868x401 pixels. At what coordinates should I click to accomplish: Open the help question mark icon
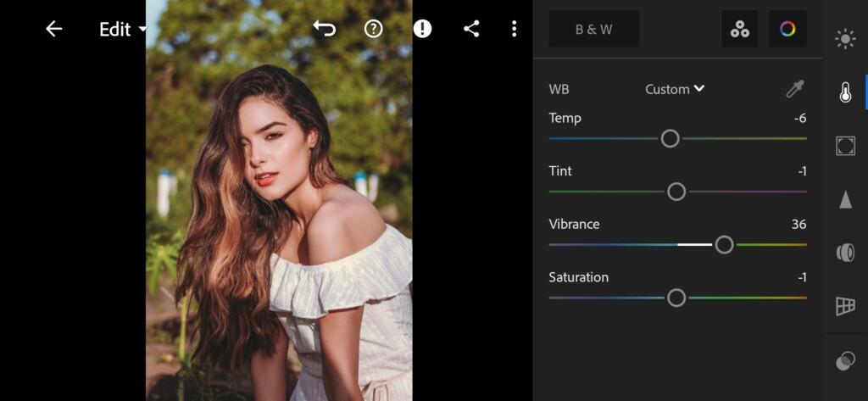[374, 29]
